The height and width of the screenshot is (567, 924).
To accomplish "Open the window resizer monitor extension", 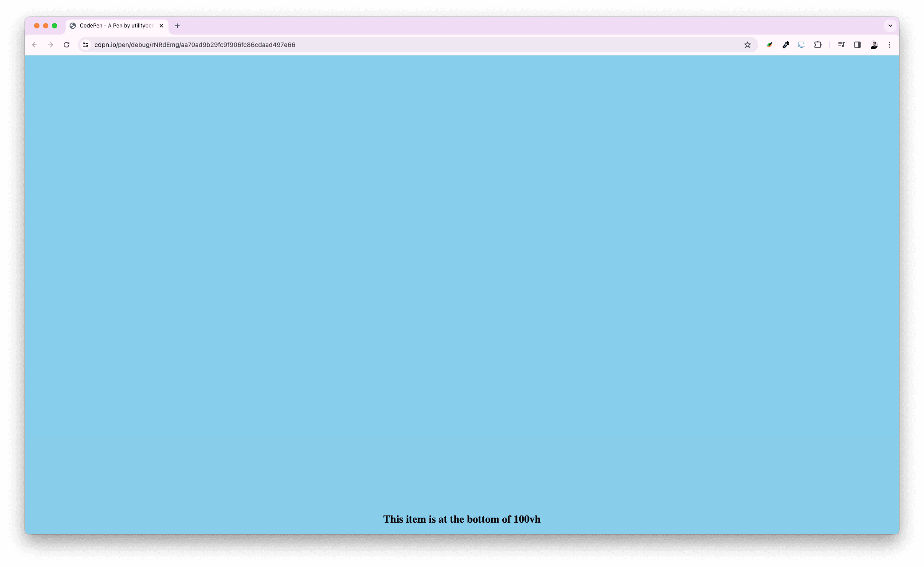I will pos(802,45).
